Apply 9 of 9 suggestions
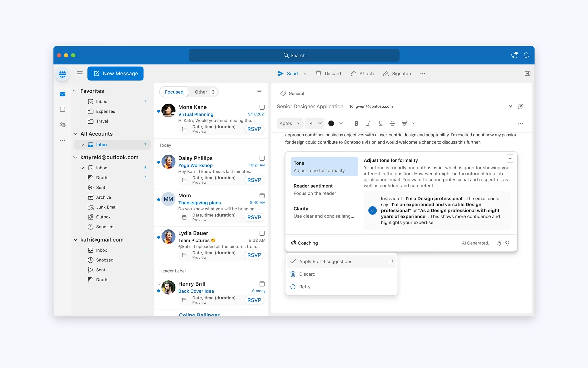588x368 pixels. pyautogui.click(x=341, y=262)
